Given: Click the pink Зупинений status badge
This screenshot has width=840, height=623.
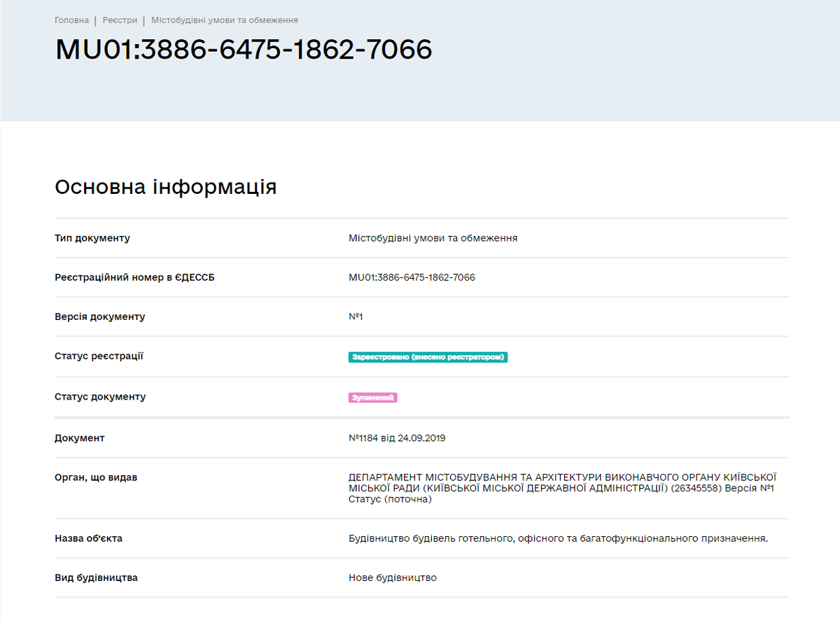Looking at the screenshot, I should click(x=373, y=398).
